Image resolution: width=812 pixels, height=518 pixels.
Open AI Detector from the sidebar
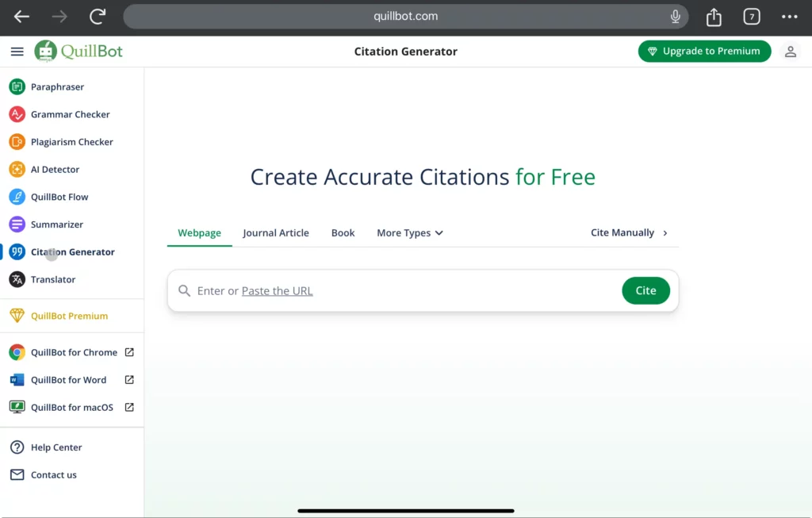[55, 170]
